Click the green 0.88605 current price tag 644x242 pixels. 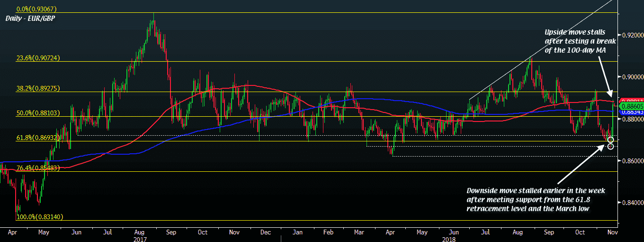630,107
